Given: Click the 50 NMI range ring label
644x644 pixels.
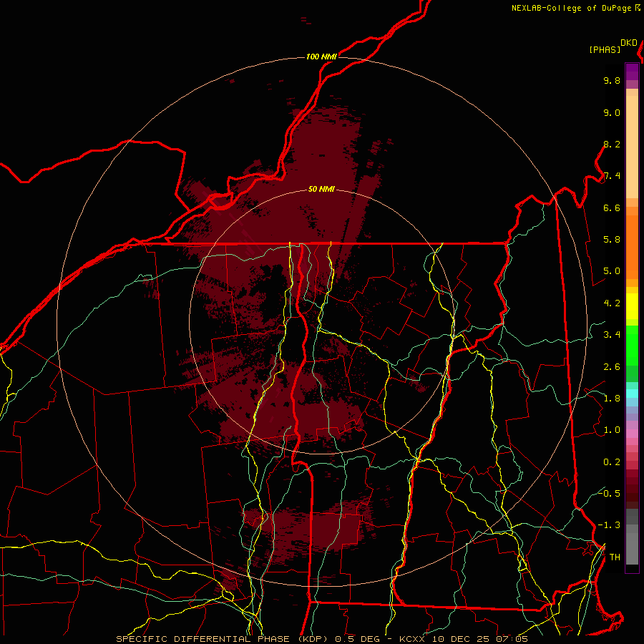Looking at the screenshot, I should pyautogui.click(x=321, y=189).
